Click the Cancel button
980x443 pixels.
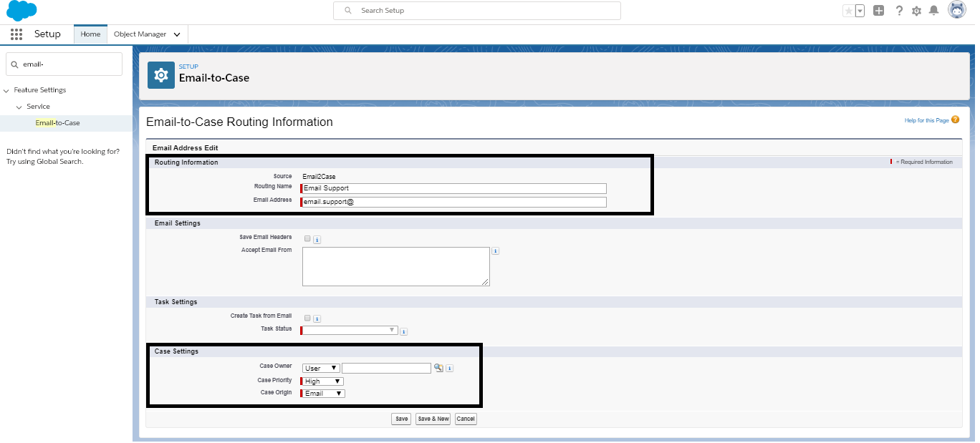pos(466,419)
